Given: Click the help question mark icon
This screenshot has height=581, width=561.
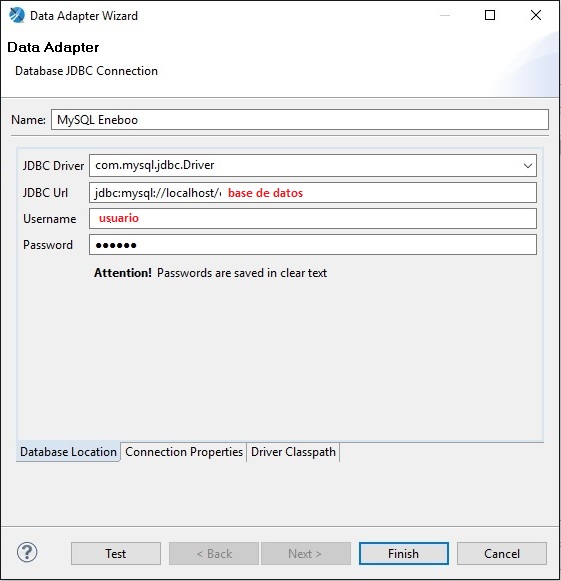Looking at the screenshot, I should click(27, 552).
